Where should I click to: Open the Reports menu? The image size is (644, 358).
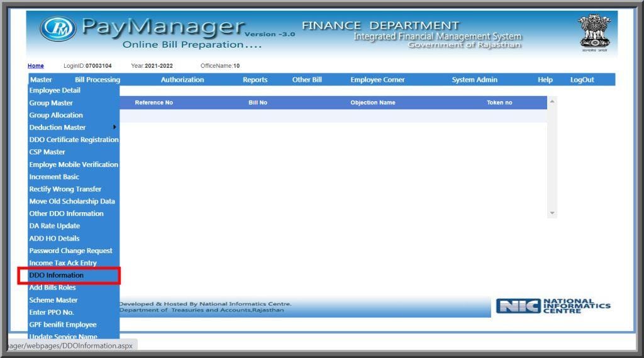coord(255,80)
